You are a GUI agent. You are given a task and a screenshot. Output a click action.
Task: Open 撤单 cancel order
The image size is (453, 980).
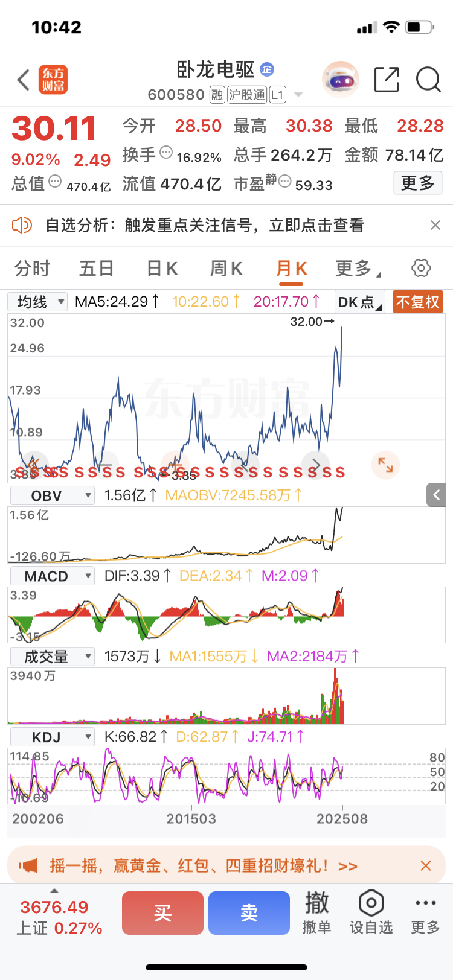[316, 912]
